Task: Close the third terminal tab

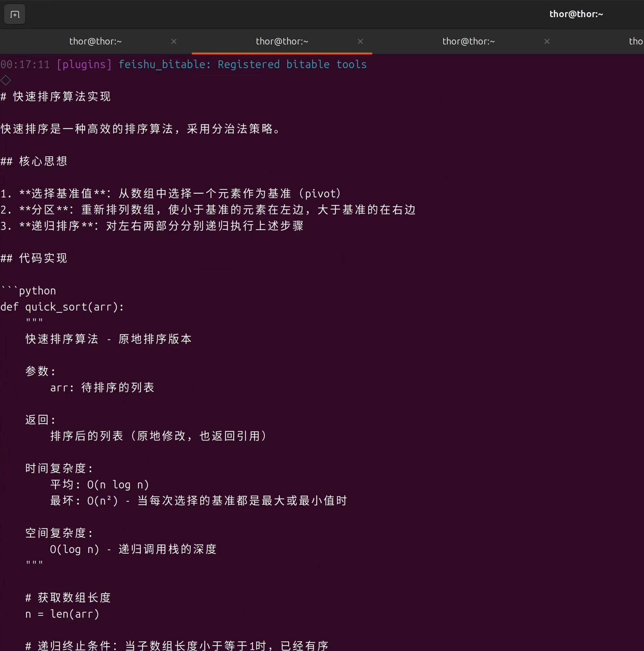Action: (547, 41)
